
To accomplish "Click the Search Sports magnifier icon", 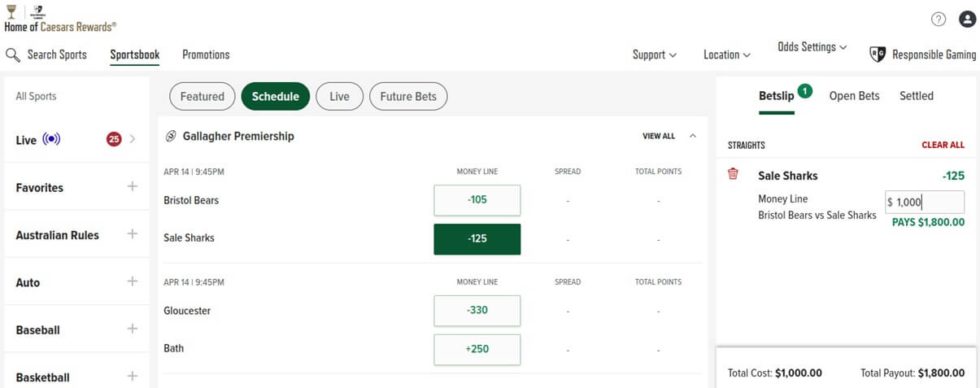I will coord(12,55).
